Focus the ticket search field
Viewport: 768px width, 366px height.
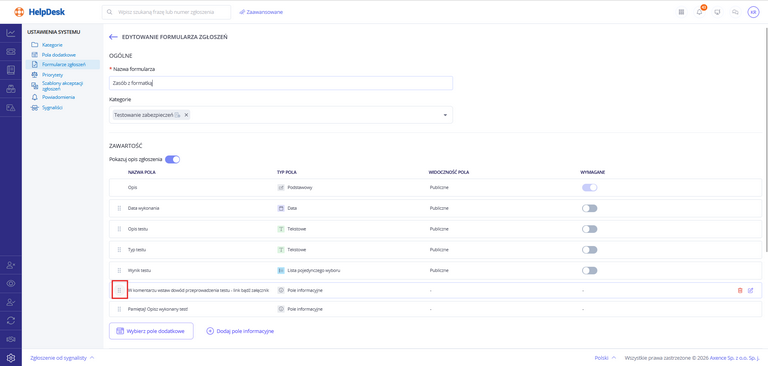click(x=166, y=12)
